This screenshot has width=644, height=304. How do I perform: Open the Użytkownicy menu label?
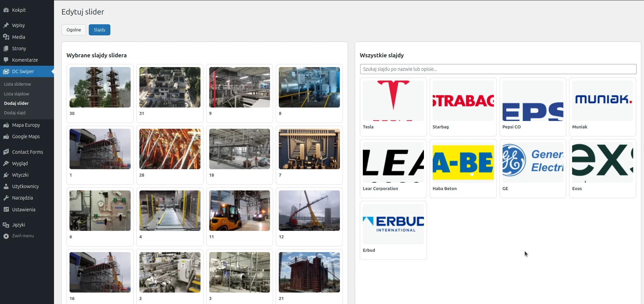25,186
